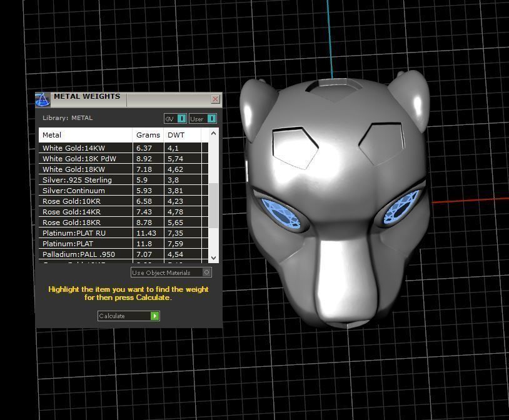The width and height of the screenshot is (509, 420).
Task: Click the metal list scroll down arrow
Action: tap(214, 258)
